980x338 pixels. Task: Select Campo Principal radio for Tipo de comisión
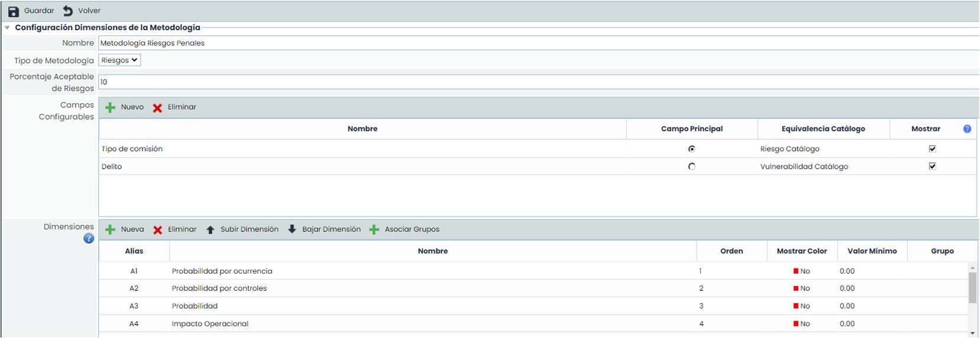[692, 149]
